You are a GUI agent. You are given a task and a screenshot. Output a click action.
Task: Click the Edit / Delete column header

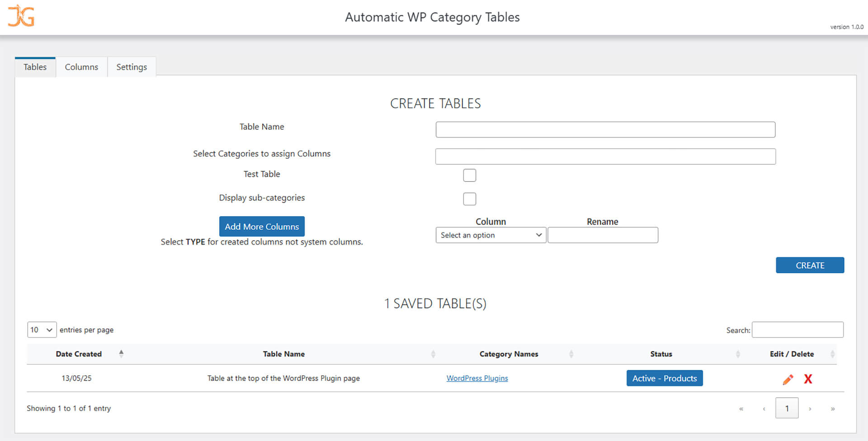[792, 354]
